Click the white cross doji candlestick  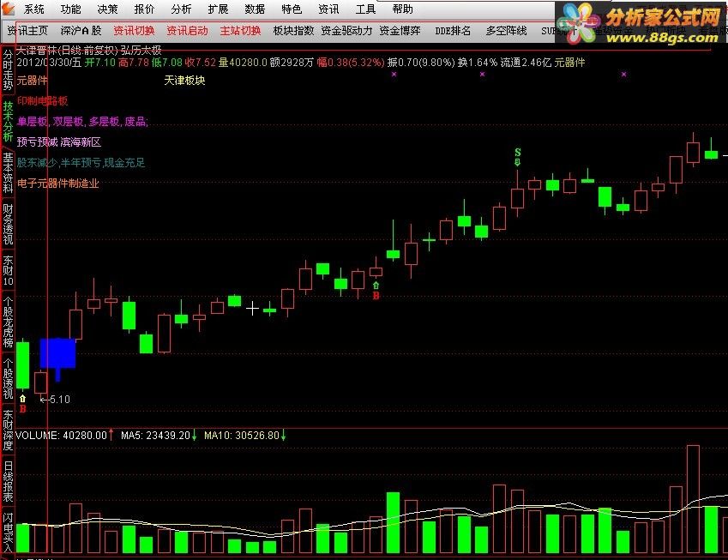click(x=252, y=309)
